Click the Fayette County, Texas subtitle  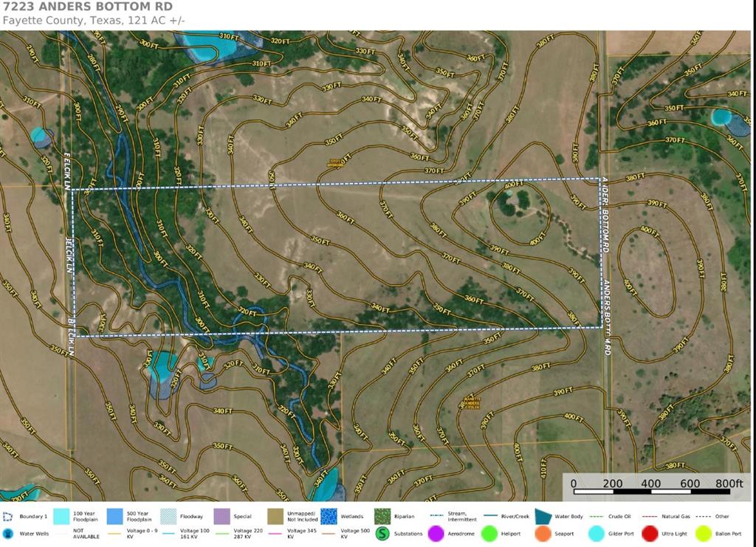94,21
